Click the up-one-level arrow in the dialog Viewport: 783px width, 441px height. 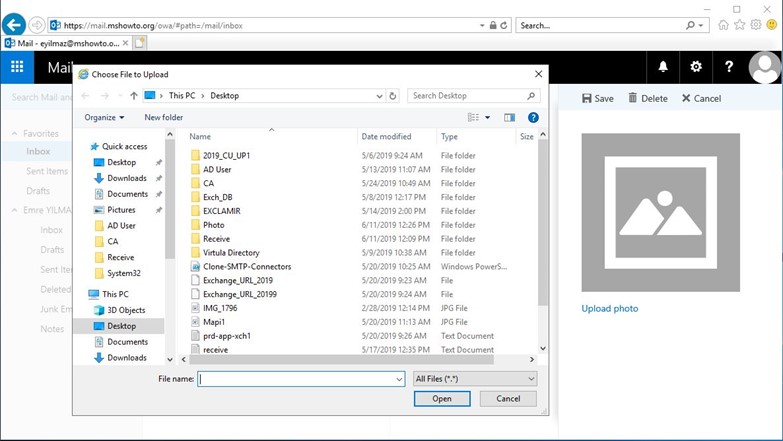[x=134, y=96]
